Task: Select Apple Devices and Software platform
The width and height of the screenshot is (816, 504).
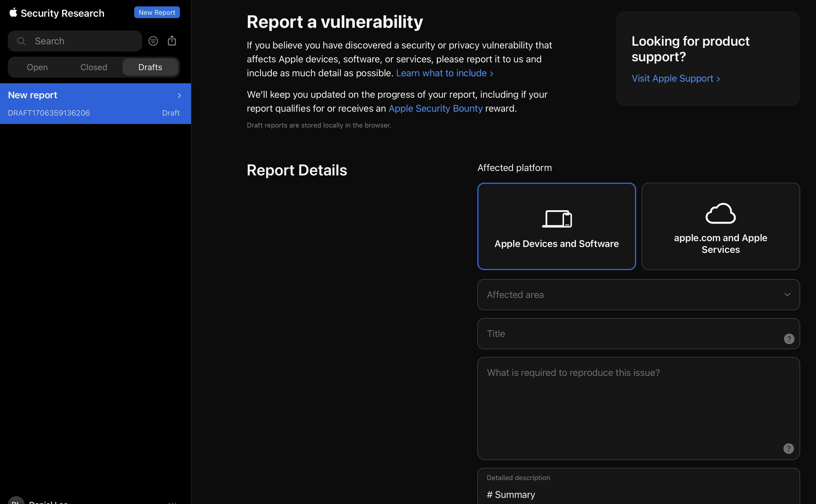Action: (x=556, y=244)
